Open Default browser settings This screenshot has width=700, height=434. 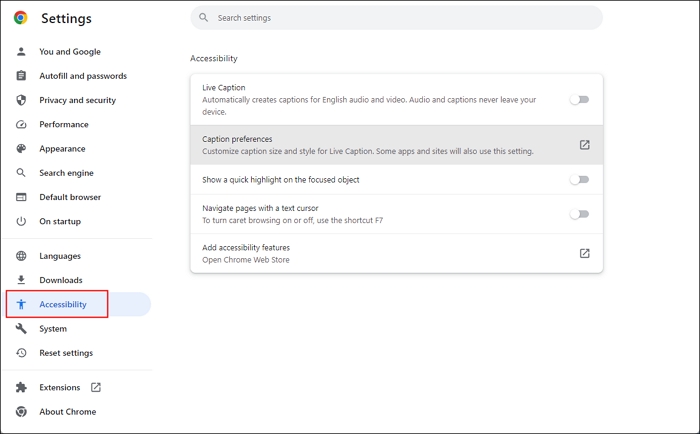coord(70,197)
